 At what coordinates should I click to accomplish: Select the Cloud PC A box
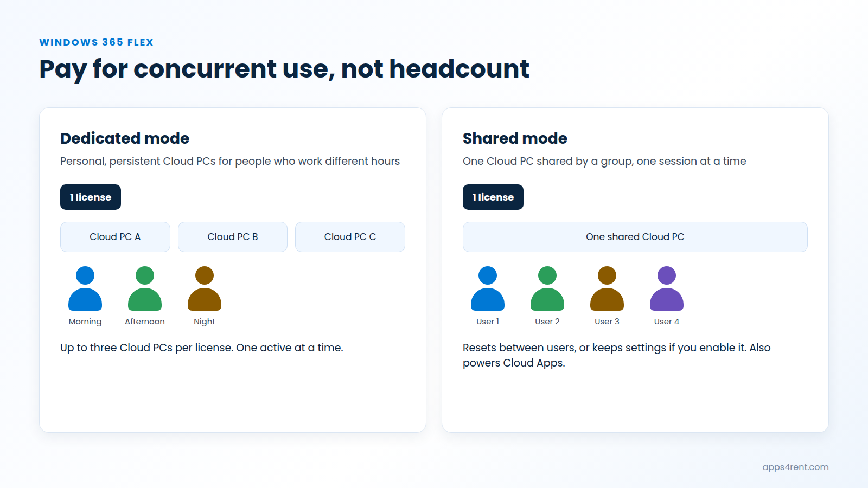(115, 237)
